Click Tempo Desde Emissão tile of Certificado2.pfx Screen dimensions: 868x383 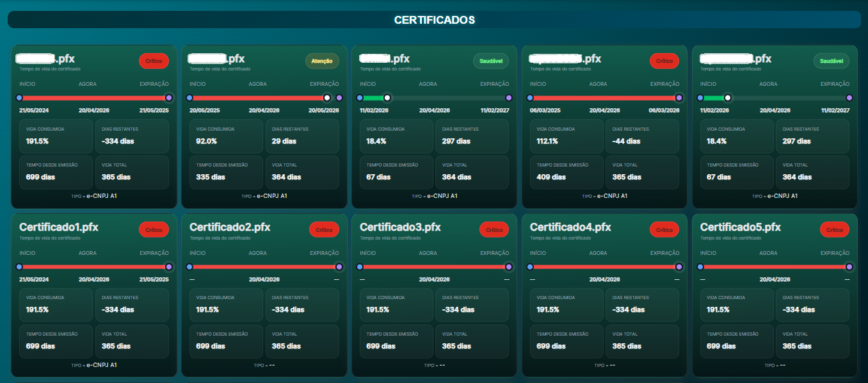(226, 341)
